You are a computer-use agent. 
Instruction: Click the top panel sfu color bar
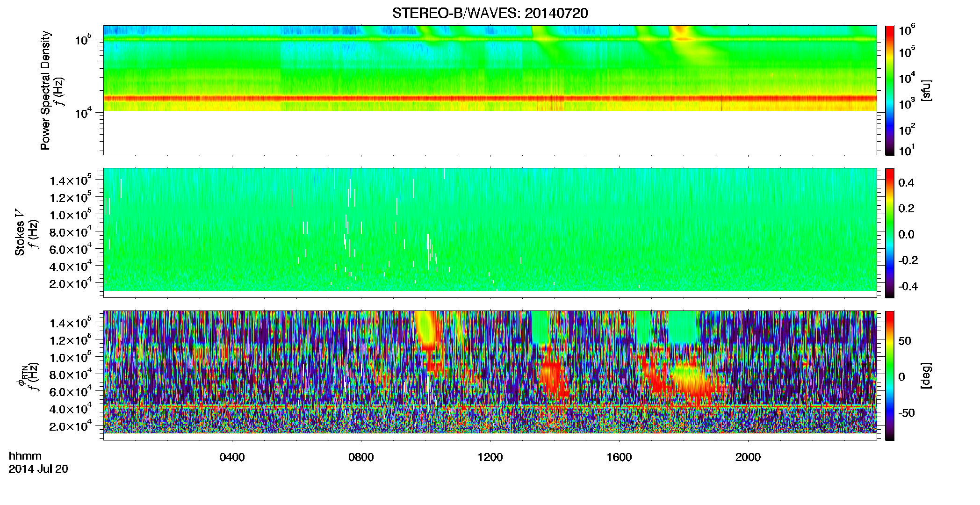890,90
